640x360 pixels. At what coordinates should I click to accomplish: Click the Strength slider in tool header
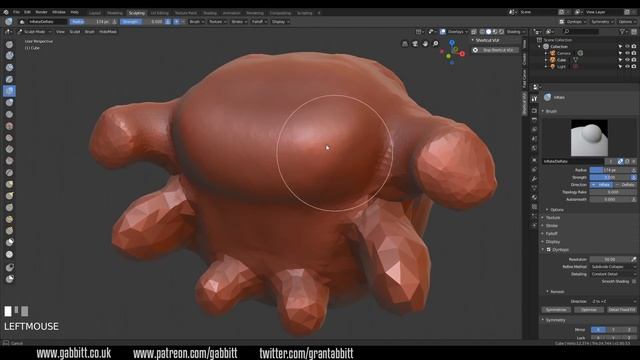click(x=142, y=22)
